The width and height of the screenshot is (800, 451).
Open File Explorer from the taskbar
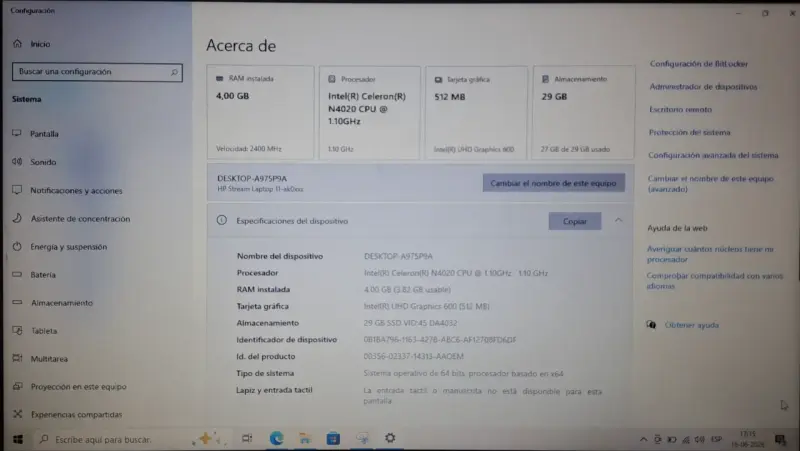tap(305, 438)
